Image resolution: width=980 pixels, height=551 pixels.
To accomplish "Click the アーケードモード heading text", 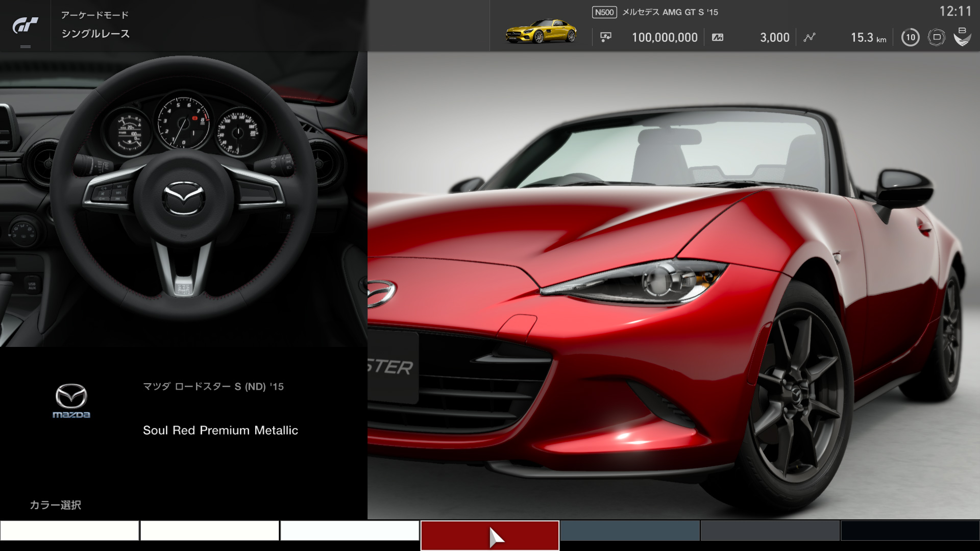I will point(95,15).
